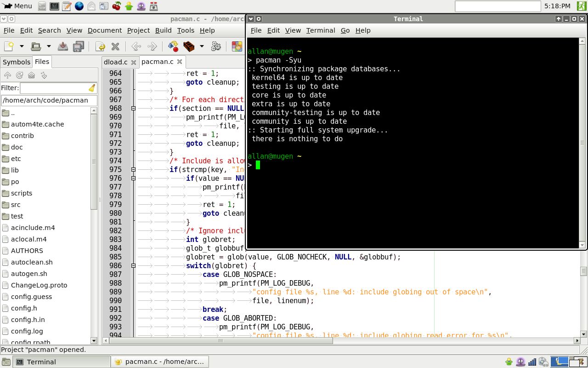Close the dload.c tab

click(x=133, y=62)
